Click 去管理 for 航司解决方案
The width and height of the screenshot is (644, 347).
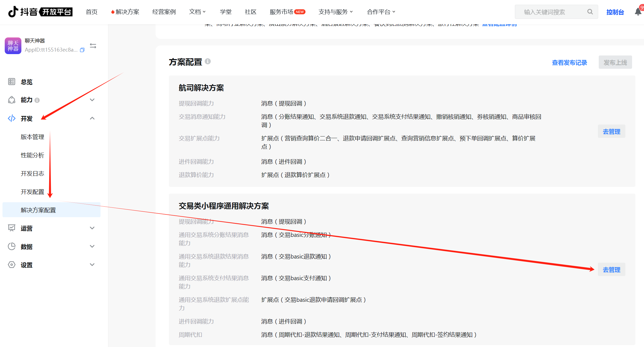[x=611, y=131]
